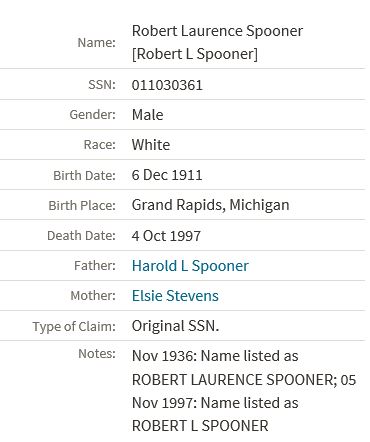This screenshot has width=370, height=442.
Task: Click the SSN value 011030361
Action: (167, 85)
